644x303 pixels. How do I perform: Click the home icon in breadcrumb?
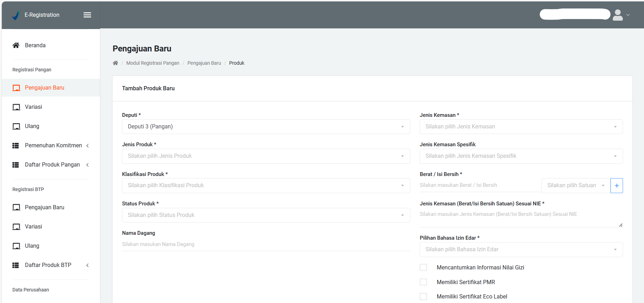point(115,63)
